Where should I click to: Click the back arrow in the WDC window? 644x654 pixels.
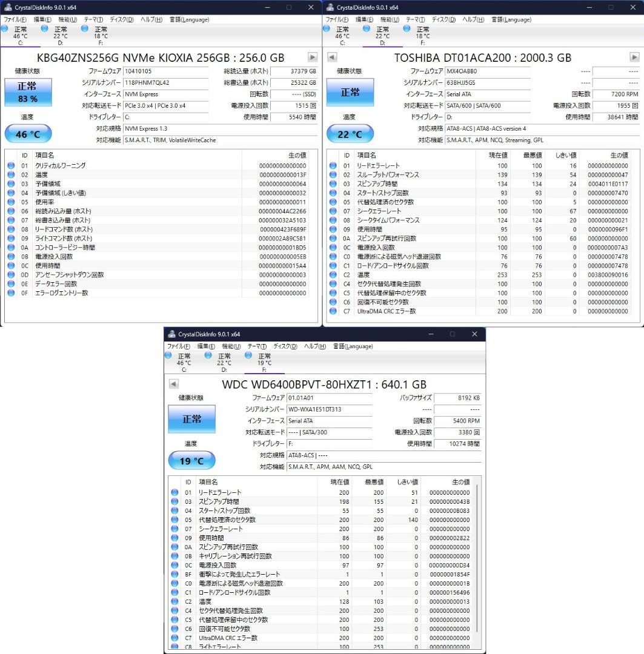(173, 383)
